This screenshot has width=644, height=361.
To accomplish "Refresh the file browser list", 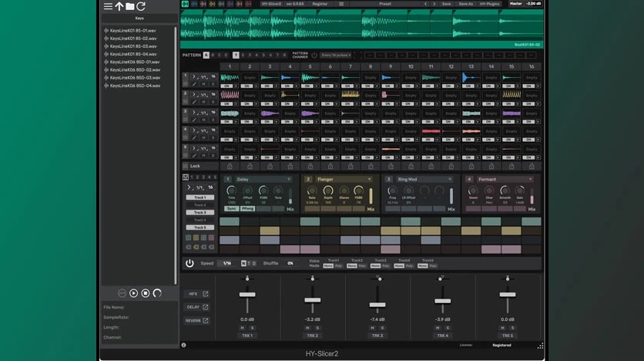I will point(141,6).
